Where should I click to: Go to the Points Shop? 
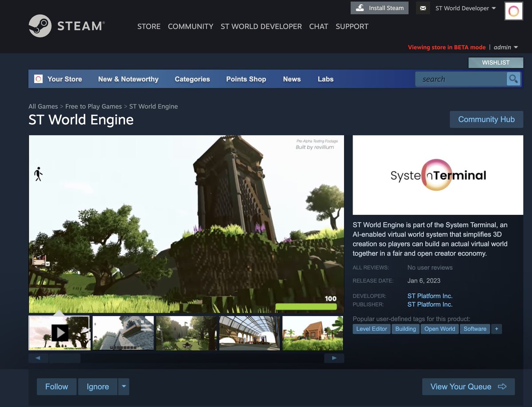(x=246, y=79)
